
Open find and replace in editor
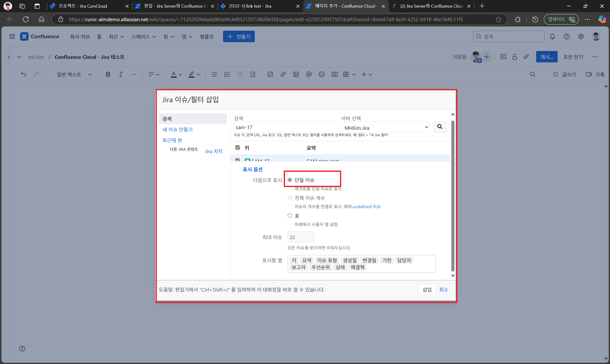(x=533, y=74)
